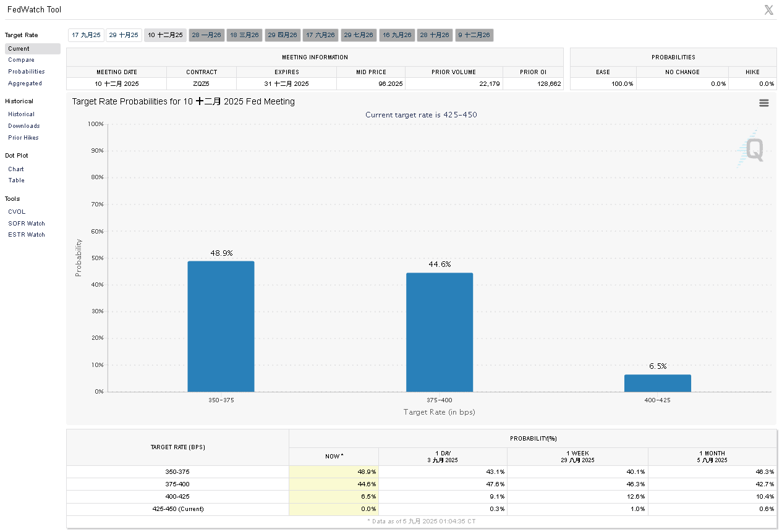Open the Downloads page under Historical
This screenshot has height=532, width=782.
[x=23, y=126]
